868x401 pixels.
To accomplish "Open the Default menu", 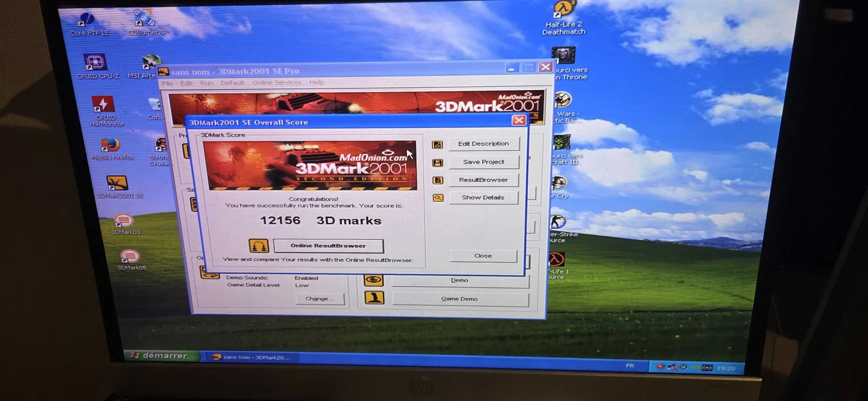I will click(x=233, y=83).
